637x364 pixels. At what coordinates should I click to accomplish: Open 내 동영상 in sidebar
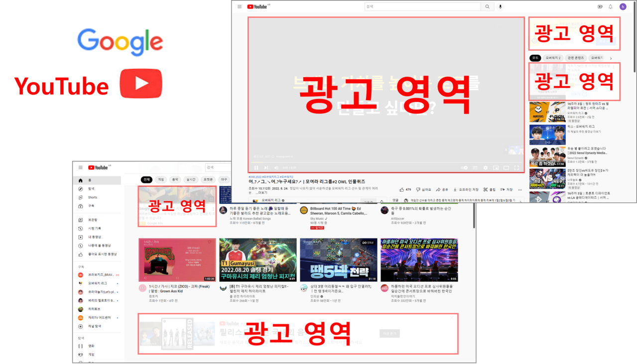(98, 237)
